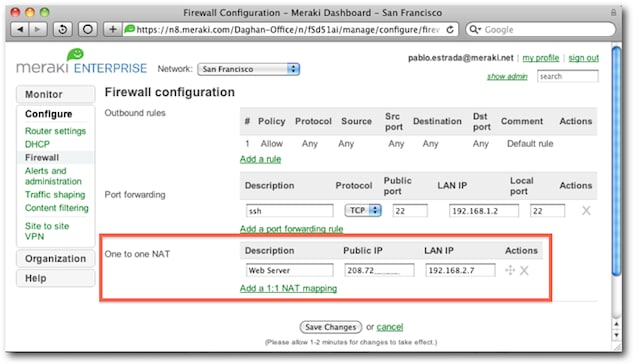Click Add a port forwarding rule

[x=291, y=229]
